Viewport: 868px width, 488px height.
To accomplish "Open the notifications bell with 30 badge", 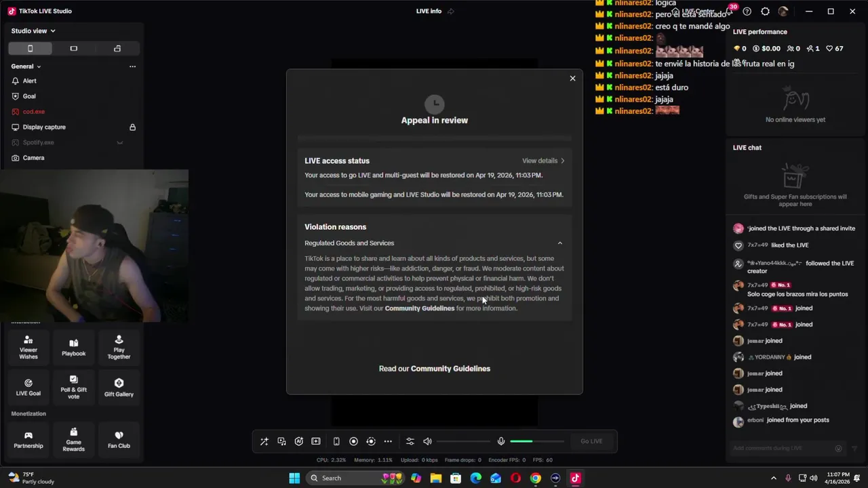I will (730, 12).
